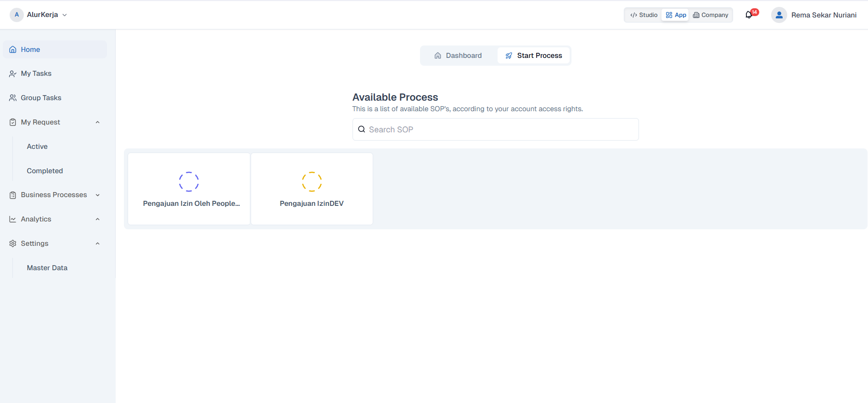Click the Company building icon

click(x=696, y=15)
